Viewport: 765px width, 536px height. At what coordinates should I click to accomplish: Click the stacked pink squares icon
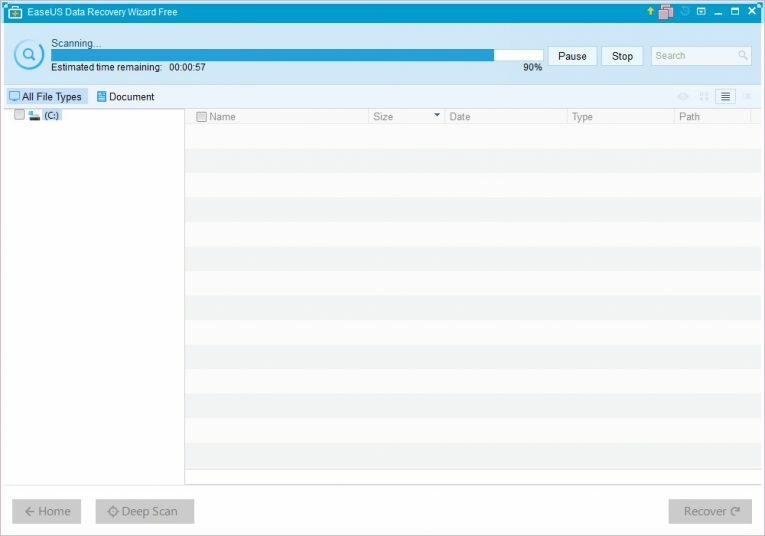(665, 12)
